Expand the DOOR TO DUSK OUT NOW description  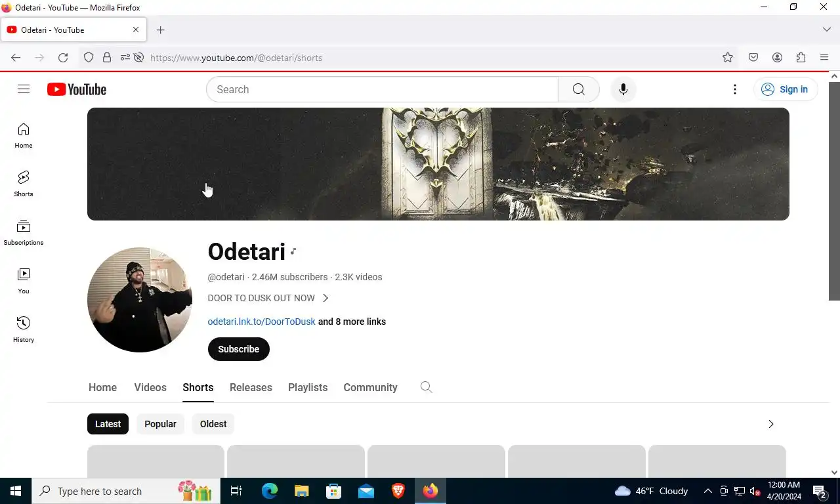(x=268, y=298)
